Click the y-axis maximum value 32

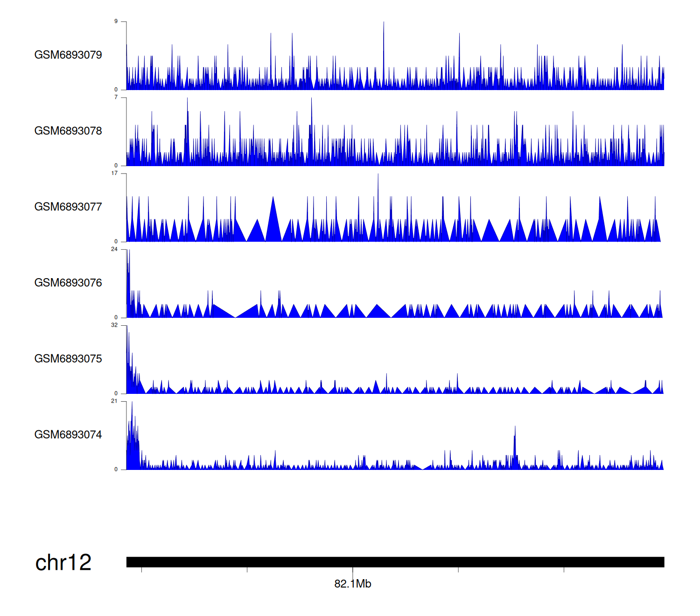coord(114,325)
